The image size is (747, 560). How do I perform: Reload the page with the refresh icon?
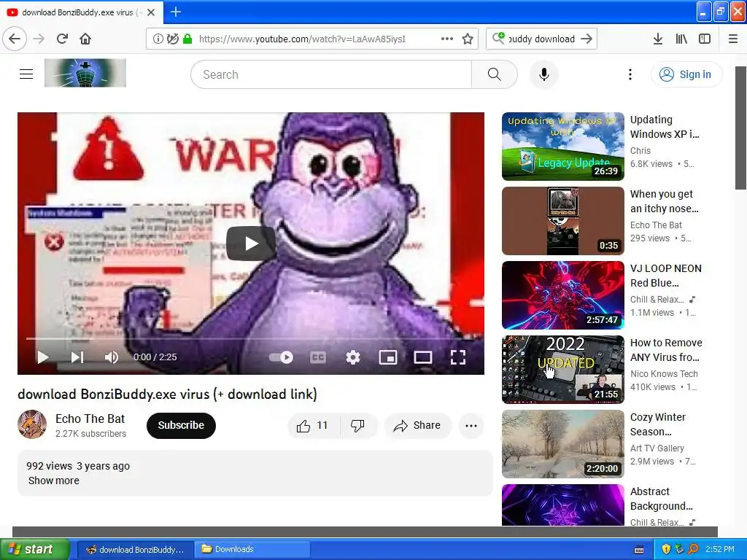coord(62,39)
